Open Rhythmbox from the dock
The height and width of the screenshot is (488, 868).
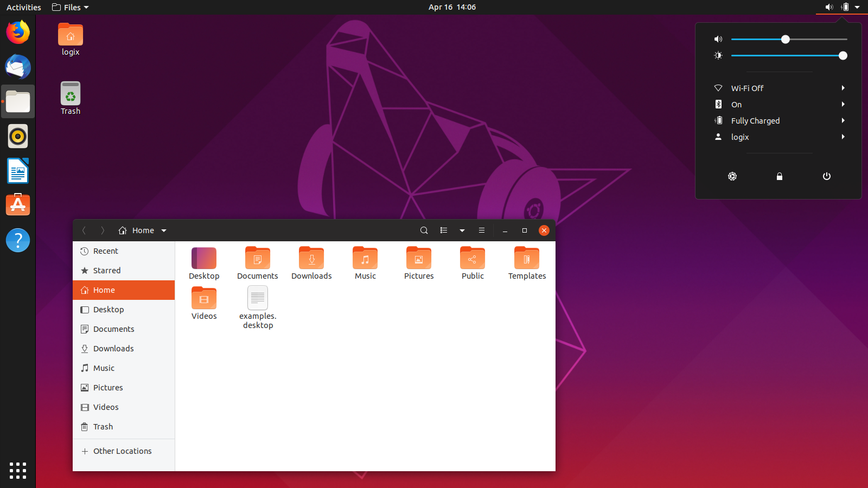pos(18,136)
